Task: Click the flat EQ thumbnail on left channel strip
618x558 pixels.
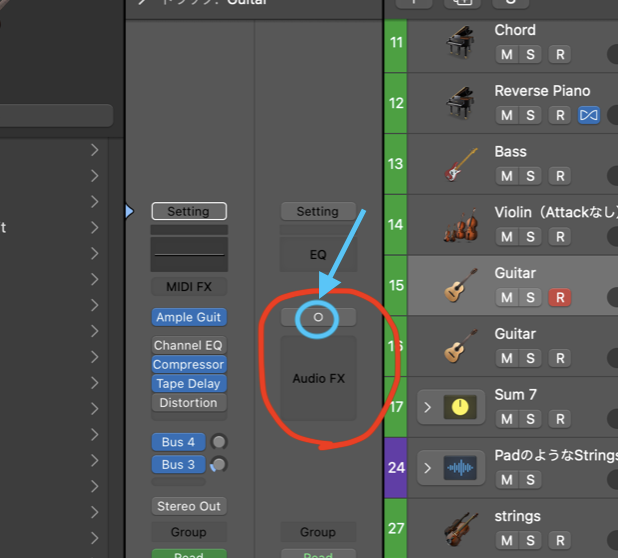Action: [x=189, y=254]
